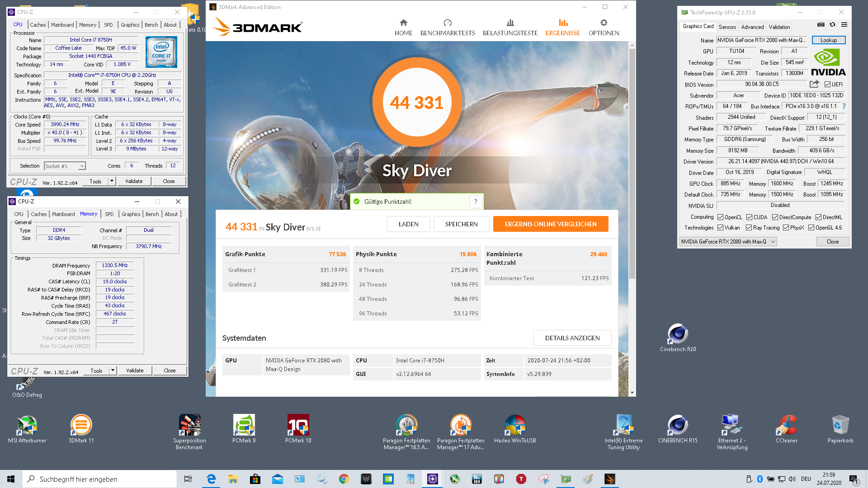Open the Hasleo WinToUSB desktop icon
Screen dimensions: 868x488
coord(515,429)
